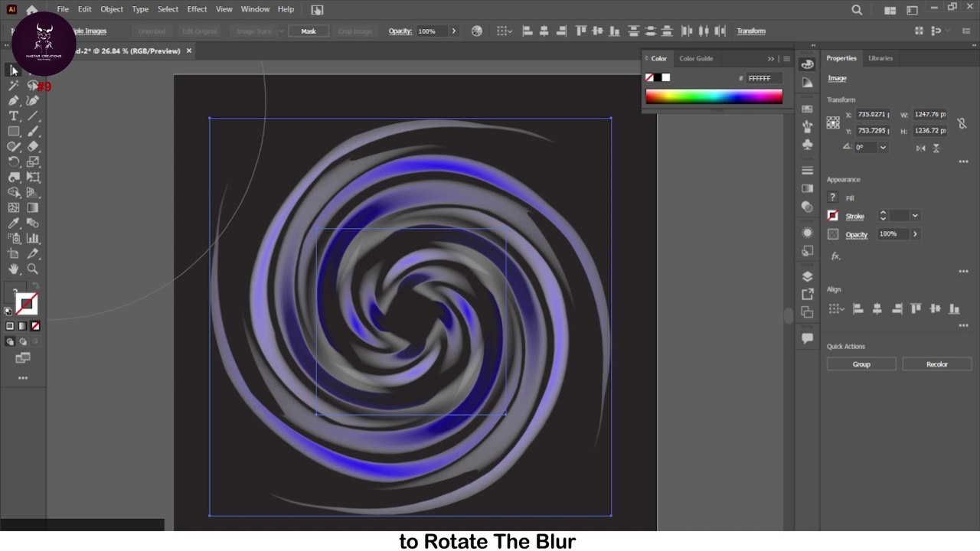Viewport: 980px width, 551px height.
Task: Select the Paintbrush tool
Action: click(x=33, y=132)
